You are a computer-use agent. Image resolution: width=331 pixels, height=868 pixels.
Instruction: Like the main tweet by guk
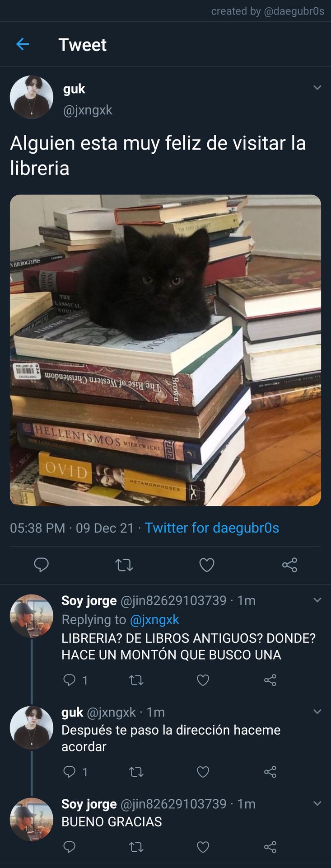point(207,565)
